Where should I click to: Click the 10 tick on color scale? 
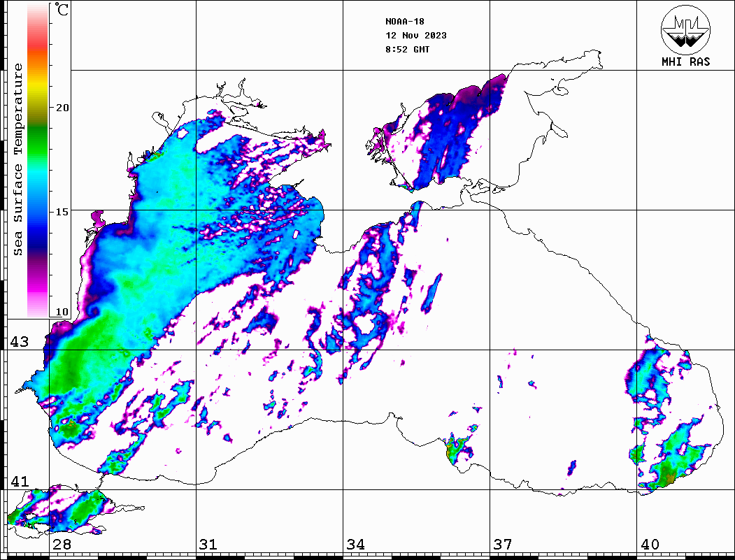[62, 312]
